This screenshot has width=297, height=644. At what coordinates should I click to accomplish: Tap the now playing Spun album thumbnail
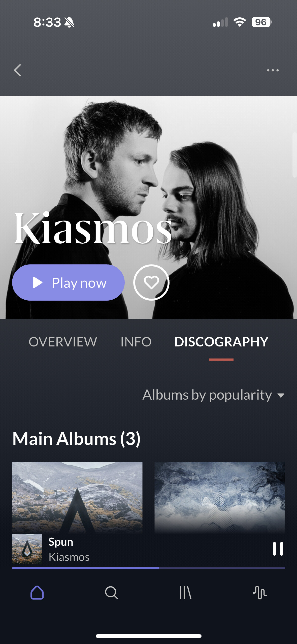(x=27, y=549)
